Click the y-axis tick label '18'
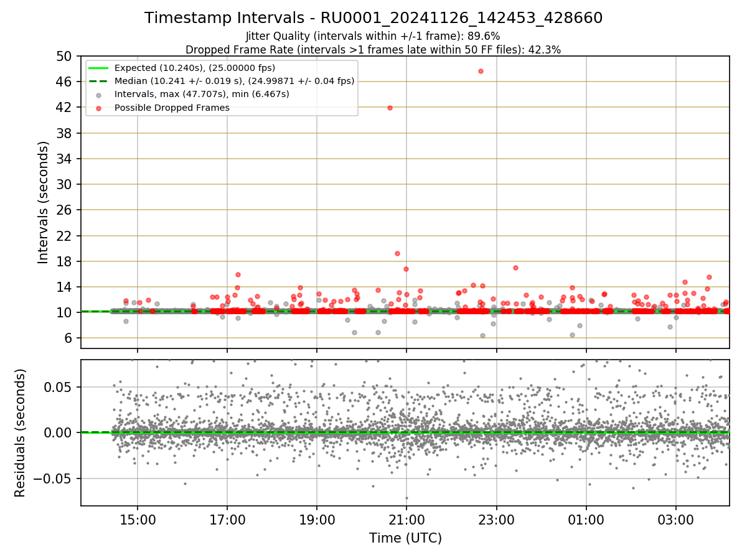747x560 pixels. [64, 261]
